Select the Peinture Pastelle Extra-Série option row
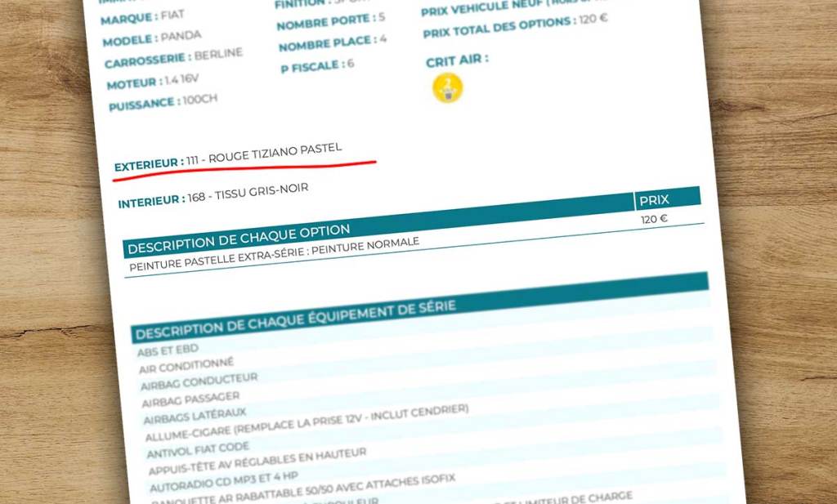This screenshot has height=504, width=837. 274,255
